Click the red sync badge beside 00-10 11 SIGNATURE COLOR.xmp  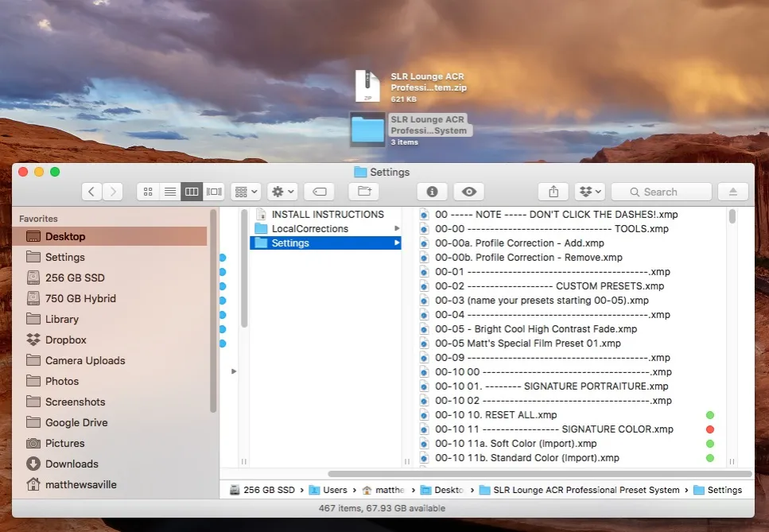click(710, 429)
